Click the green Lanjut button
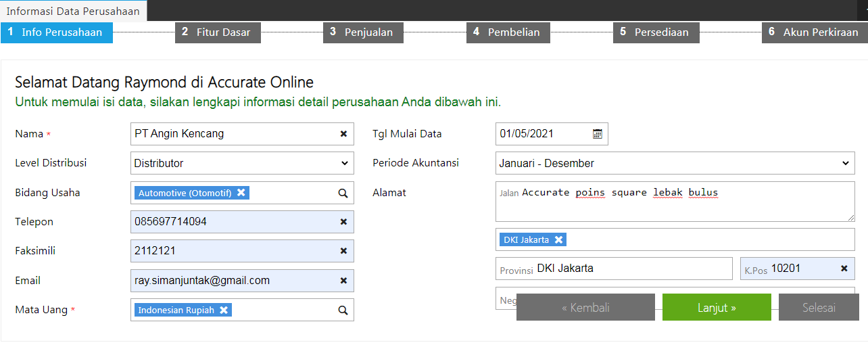868x347 pixels. tap(717, 308)
